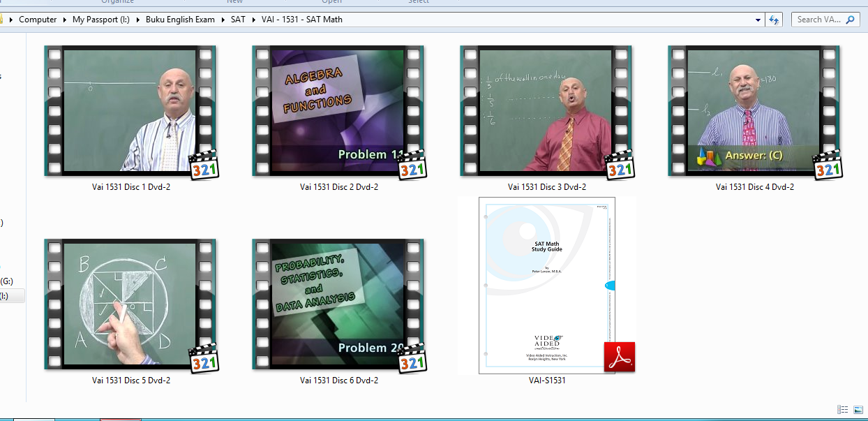Navigate to SAT folder breadcrumb
The width and height of the screenshot is (868, 421).
[239, 20]
